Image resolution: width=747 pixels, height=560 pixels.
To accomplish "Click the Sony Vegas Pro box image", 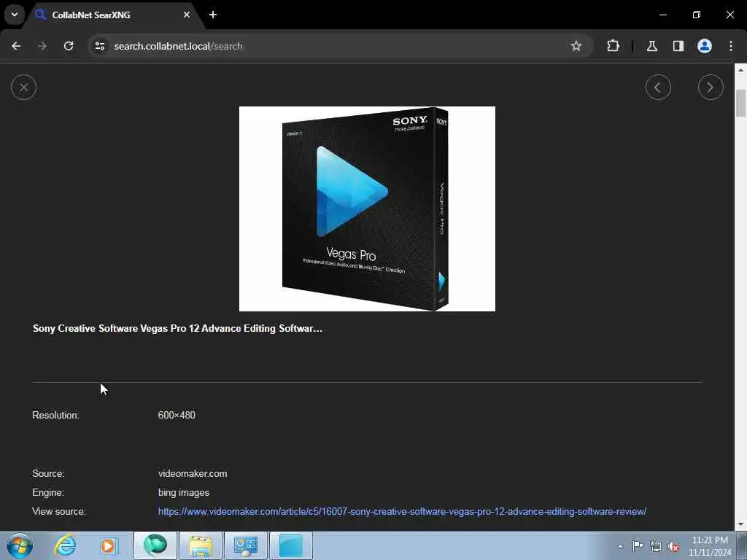I will pos(367,209).
